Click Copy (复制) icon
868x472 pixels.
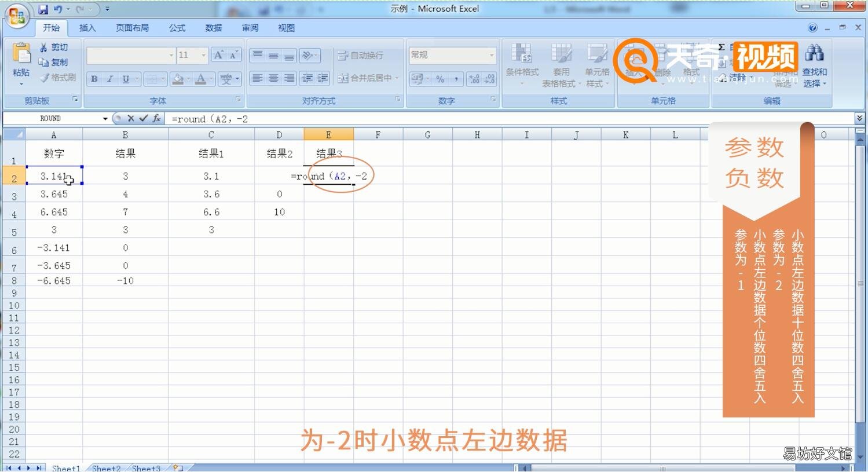[44, 63]
